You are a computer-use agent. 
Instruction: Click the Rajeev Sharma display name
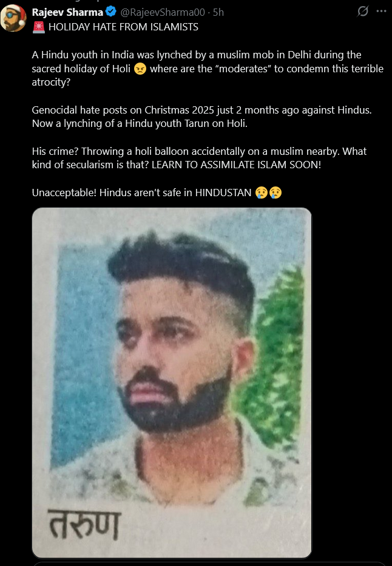pyautogui.click(x=67, y=12)
